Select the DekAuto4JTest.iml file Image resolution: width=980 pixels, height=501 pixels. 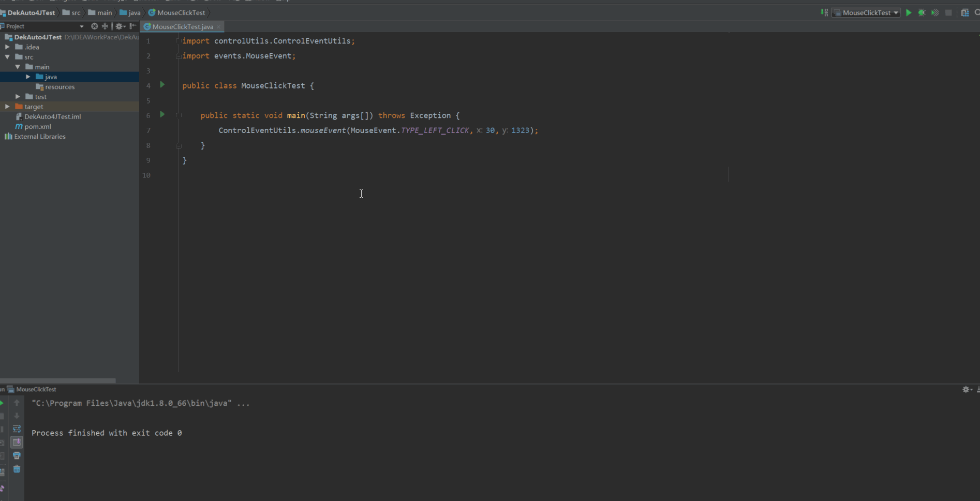52,116
